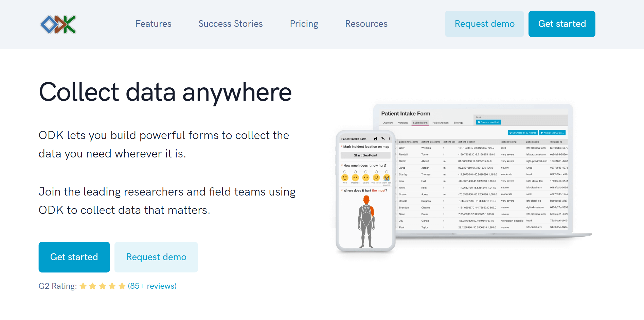Open the Pricing page
Viewport: 644px width, 320px height.
304,24
